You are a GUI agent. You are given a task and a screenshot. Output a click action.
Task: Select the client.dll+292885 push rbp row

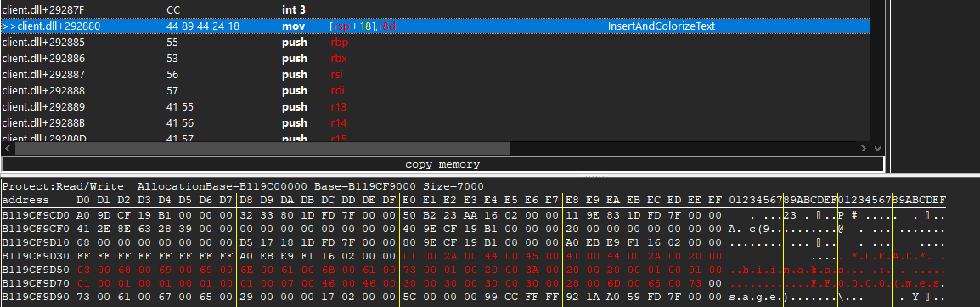436,43
